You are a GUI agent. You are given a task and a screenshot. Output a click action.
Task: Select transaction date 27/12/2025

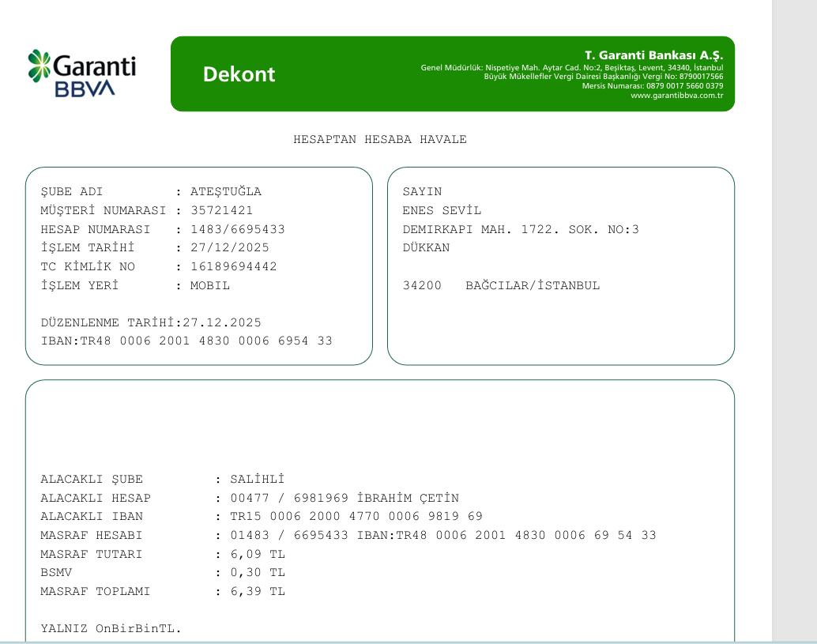click(x=230, y=247)
